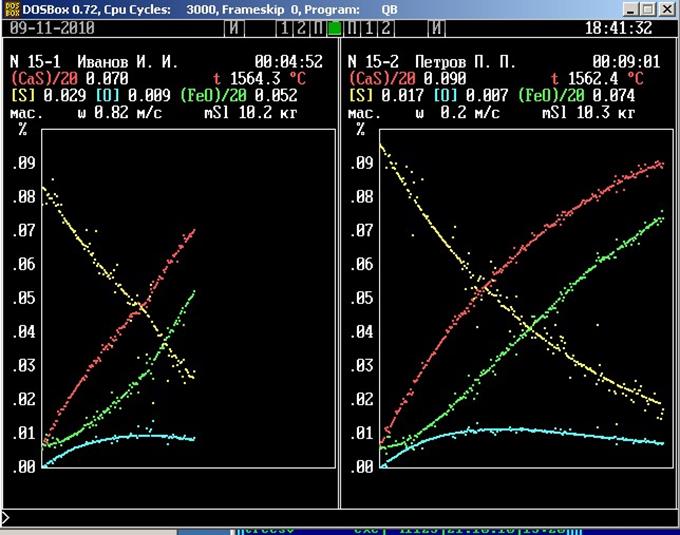
Task: Click the elapsed timer 00:09:01 in right panel
Action: pos(626,61)
